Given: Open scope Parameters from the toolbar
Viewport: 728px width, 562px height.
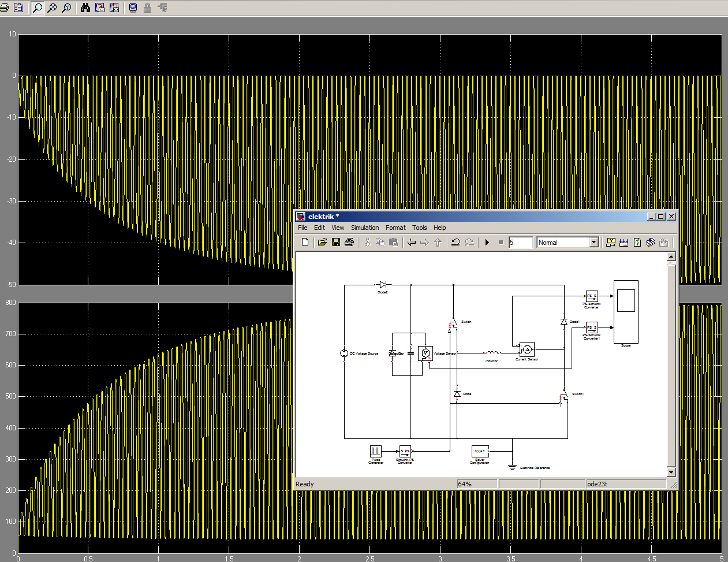Looking at the screenshot, I should (x=18, y=8).
